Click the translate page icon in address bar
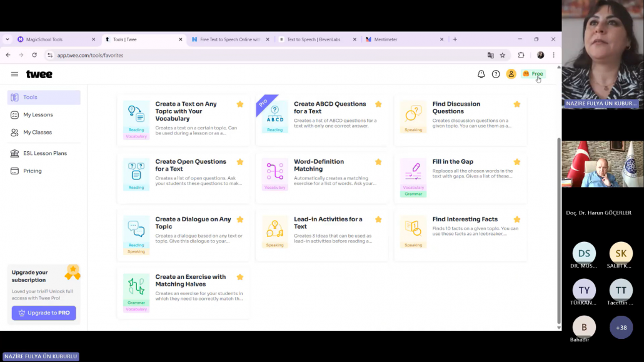Screen dimensions: 644x362 491,55
